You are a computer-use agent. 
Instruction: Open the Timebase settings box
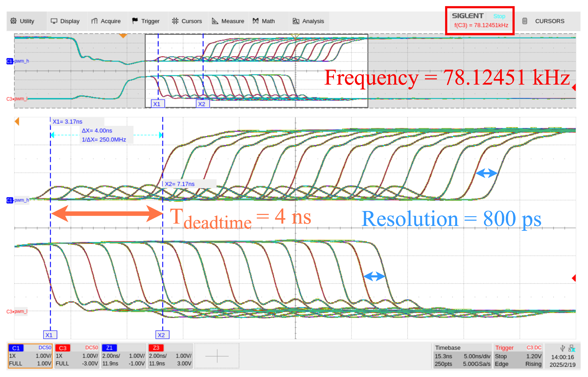click(x=462, y=356)
